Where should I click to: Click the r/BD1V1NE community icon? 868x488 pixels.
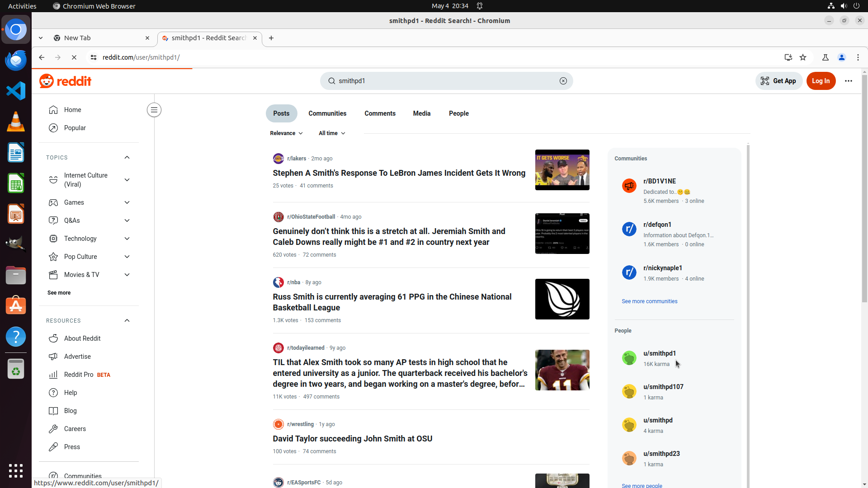click(629, 186)
